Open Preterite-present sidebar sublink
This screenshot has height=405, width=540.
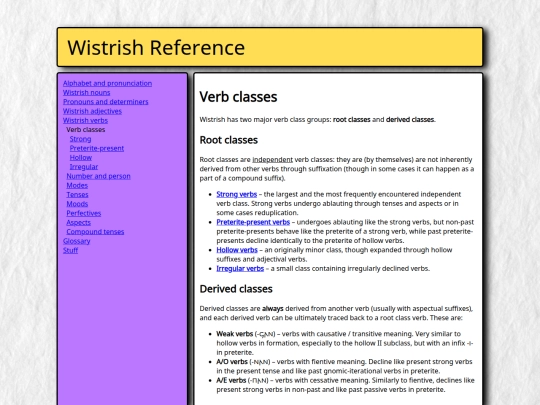pyautogui.click(x=97, y=148)
